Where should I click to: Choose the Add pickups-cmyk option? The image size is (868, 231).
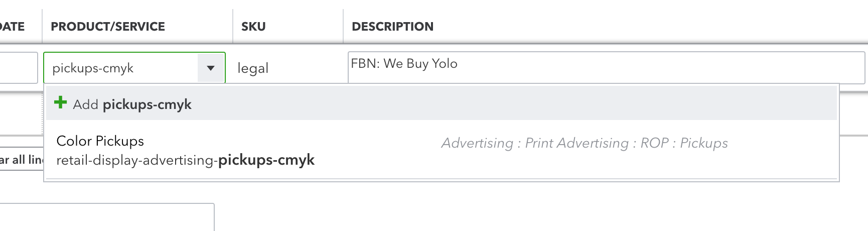tap(132, 104)
